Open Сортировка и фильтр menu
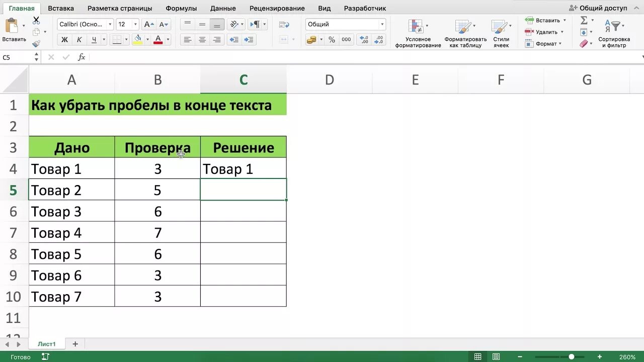This screenshot has height=362, width=644. [x=614, y=34]
